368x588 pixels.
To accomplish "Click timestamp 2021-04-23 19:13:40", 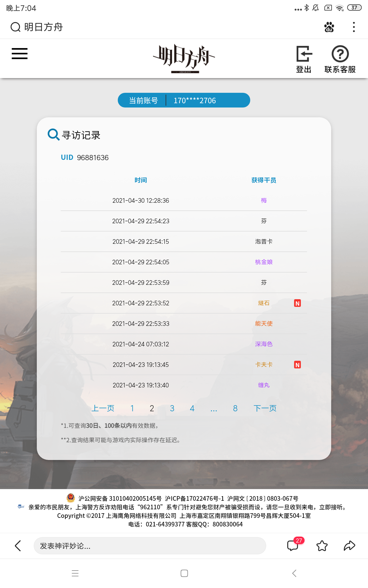I will (141, 385).
